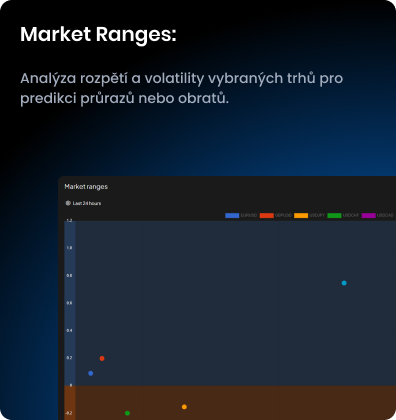396x420 pixels.
Task: Hide the USDCHF series via its label
Action: click(x=351, y=215)
